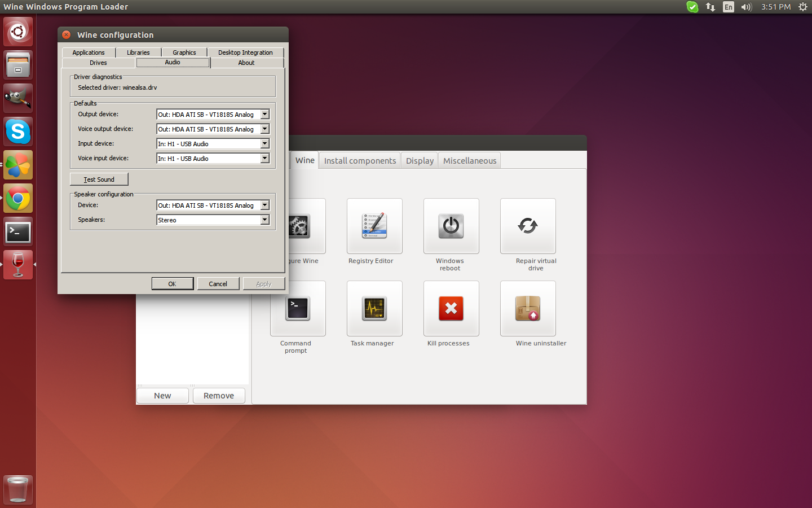
Task: Switch to the About tab
Action: 246,63
